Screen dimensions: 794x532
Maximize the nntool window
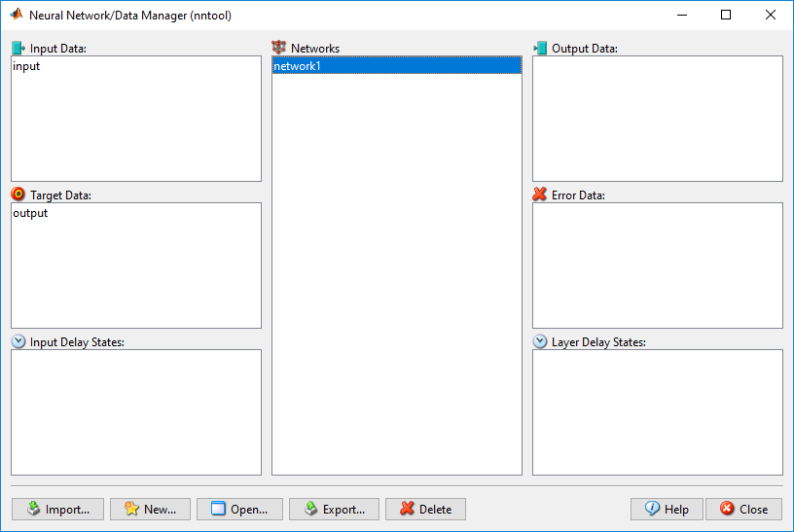pos(726,15)
